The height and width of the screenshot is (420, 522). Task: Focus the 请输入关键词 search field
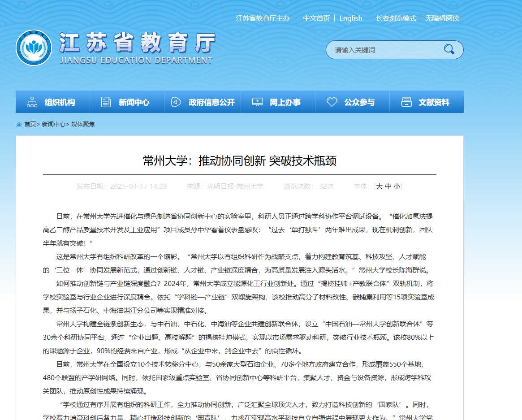[x=385, y=50]
